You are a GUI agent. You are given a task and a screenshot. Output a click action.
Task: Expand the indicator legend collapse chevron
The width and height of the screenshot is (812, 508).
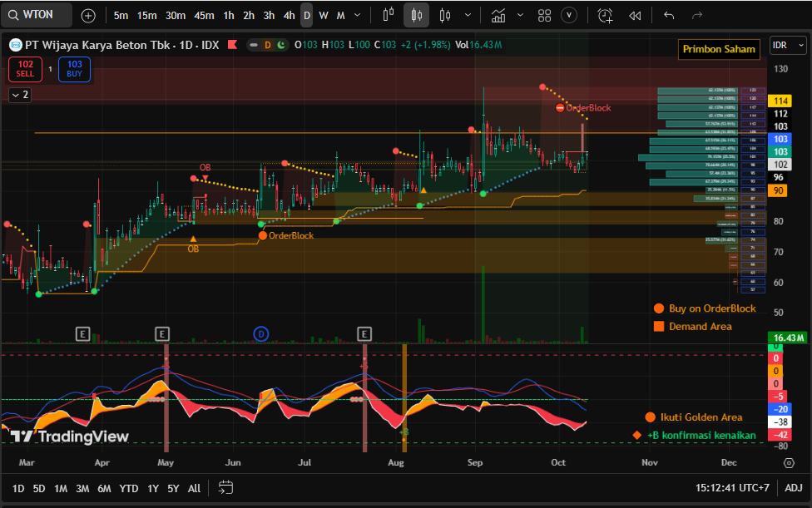pyautogui.click(x=20, y=95)
